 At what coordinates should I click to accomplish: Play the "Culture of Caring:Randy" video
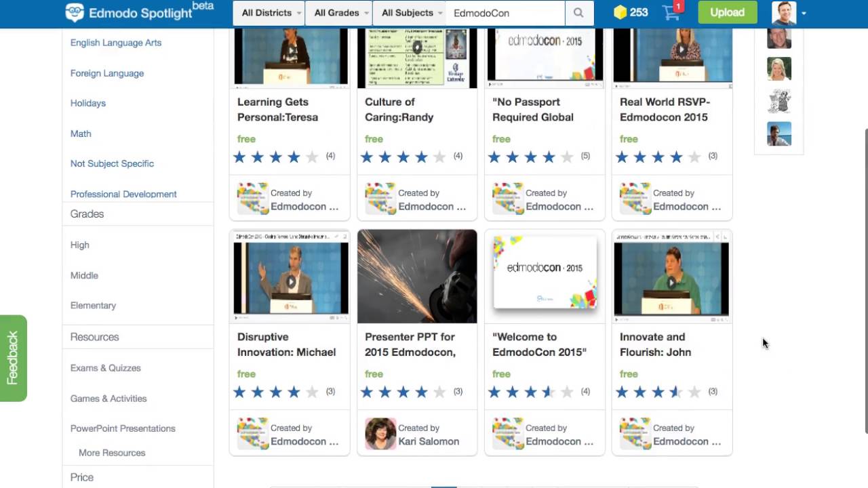tap(416, 47)
